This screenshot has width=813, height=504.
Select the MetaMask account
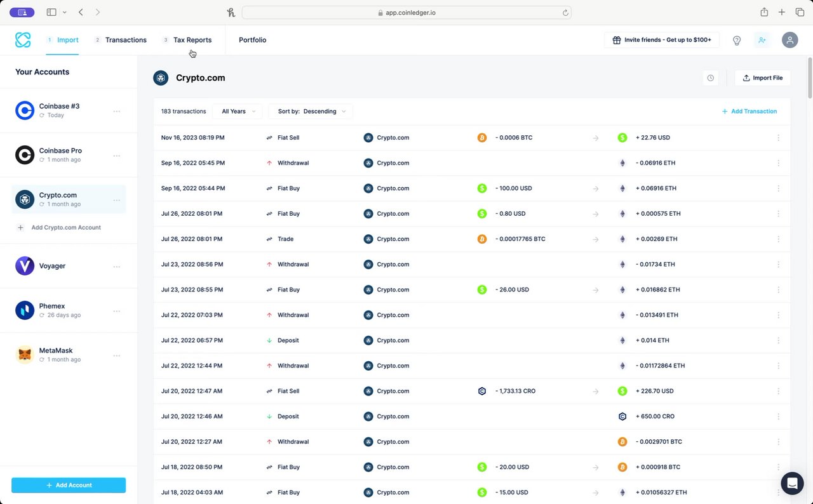(x=69, y=355)
